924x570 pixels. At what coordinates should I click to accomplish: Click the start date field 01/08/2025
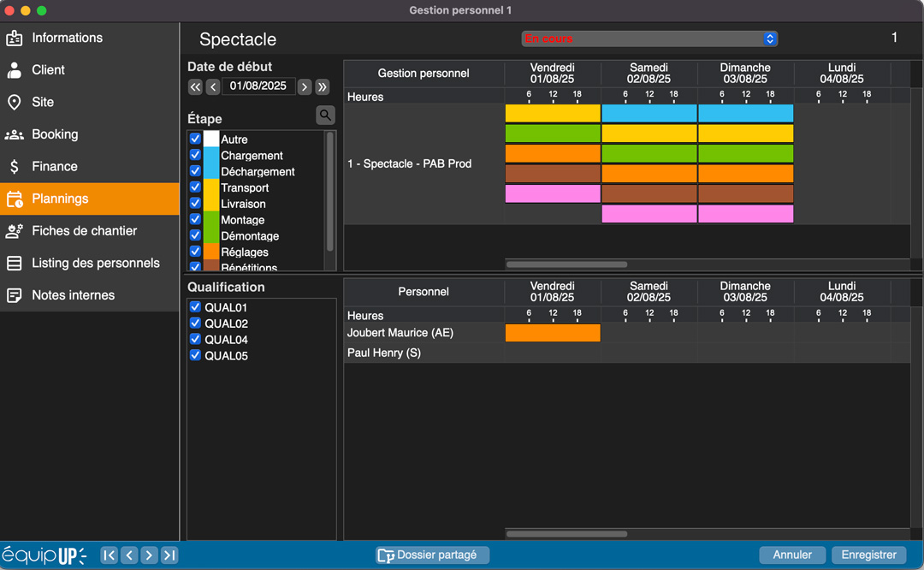click(x=258, y=86)
